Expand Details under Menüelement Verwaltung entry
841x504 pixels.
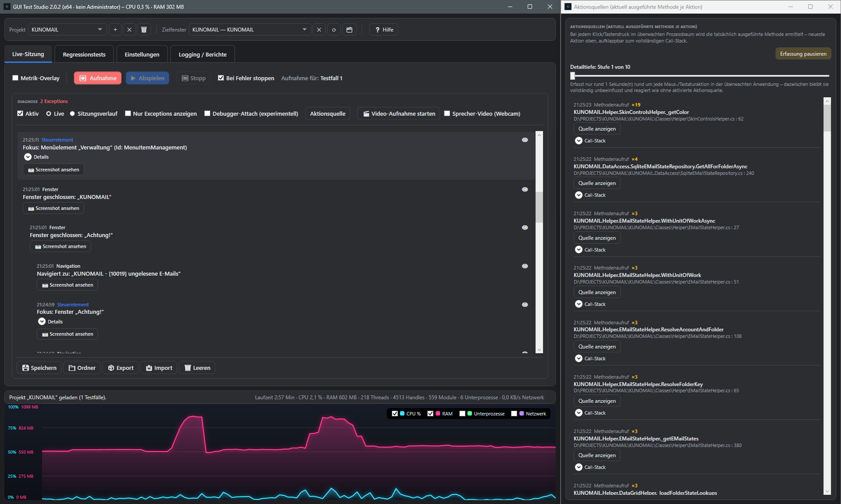[x=28, y=157]
